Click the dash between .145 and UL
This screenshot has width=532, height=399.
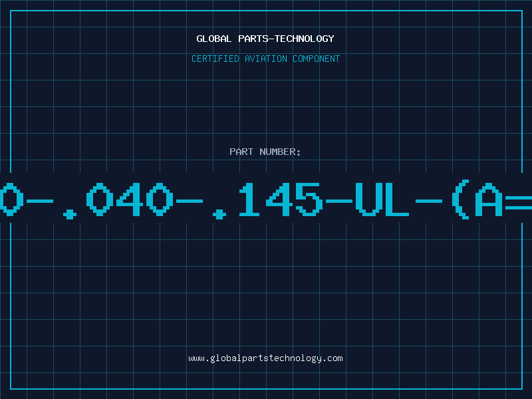339,201
